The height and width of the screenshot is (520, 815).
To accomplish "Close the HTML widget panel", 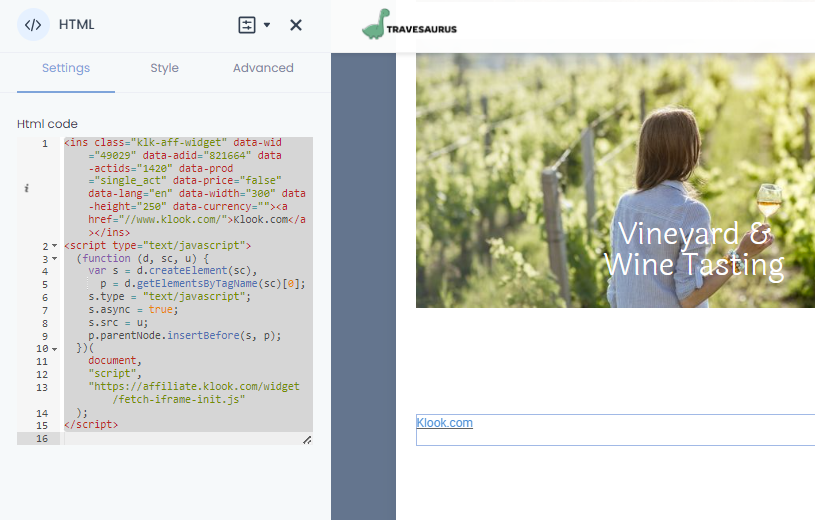I will (296, 24).
